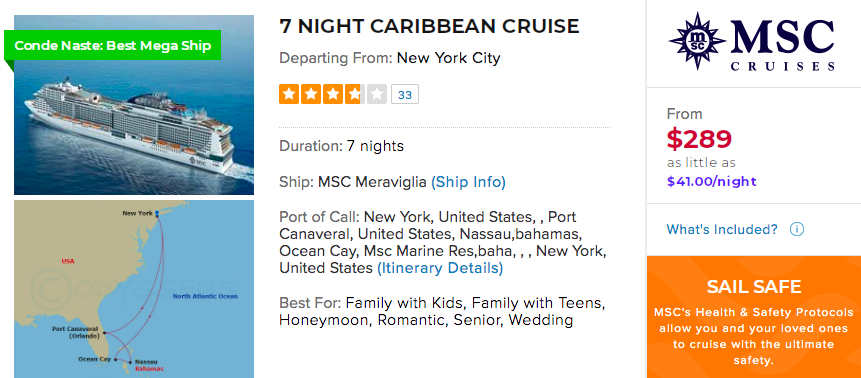
Task: Click the half-filled fourth rating star
Action: (355, 94)
